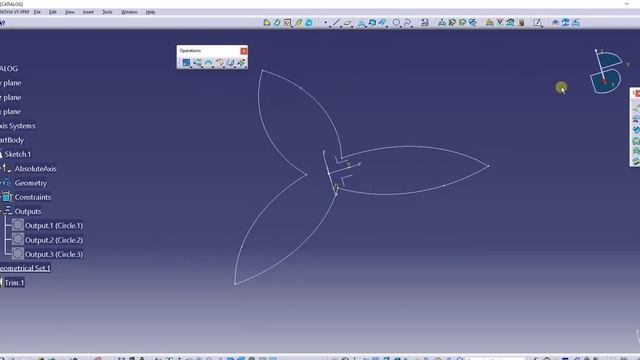Select the Outputs node in the tree
This screenshot has height=360, width=640.
28,211
